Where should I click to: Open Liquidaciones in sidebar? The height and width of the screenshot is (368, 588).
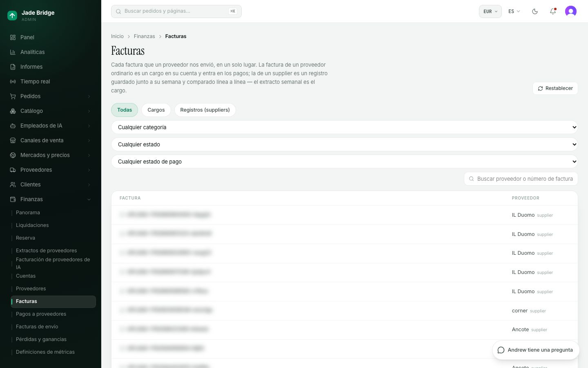[x=53, y=225]
